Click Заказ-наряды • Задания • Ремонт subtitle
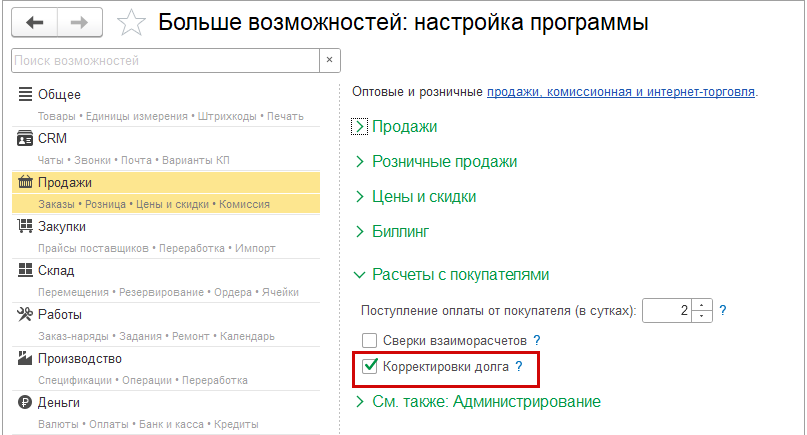 [156, 336]
